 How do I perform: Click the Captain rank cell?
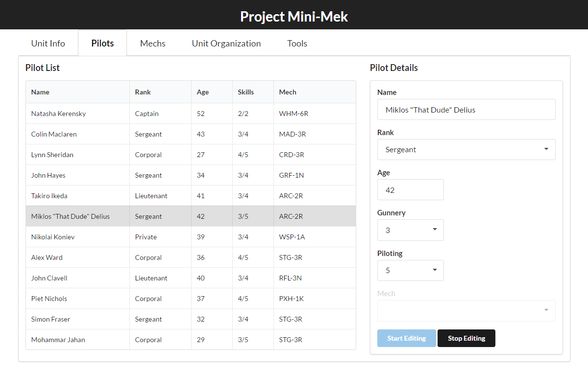point(161,114)
